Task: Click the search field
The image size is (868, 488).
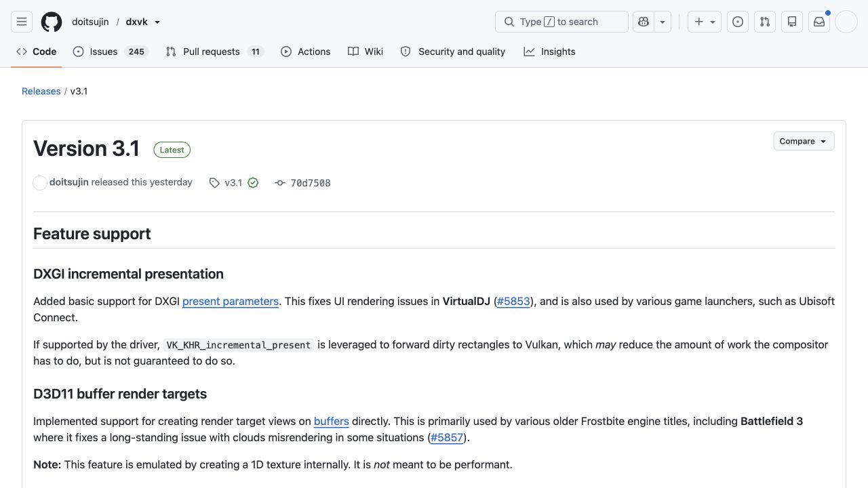Action: pyautogui.click(x=561, y=22)
